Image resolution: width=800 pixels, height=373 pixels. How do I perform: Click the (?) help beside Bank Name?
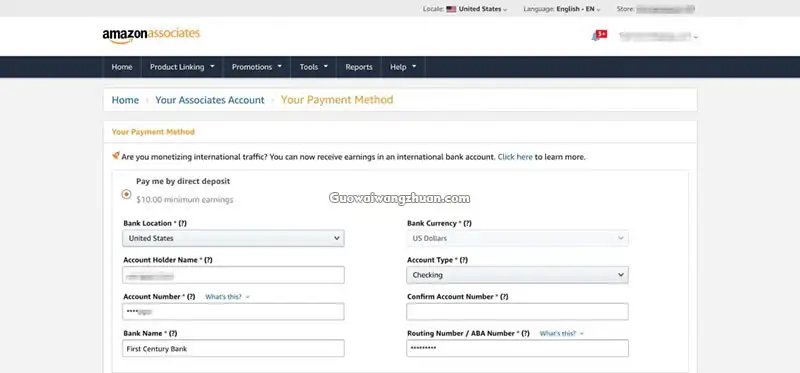(173, 334)
